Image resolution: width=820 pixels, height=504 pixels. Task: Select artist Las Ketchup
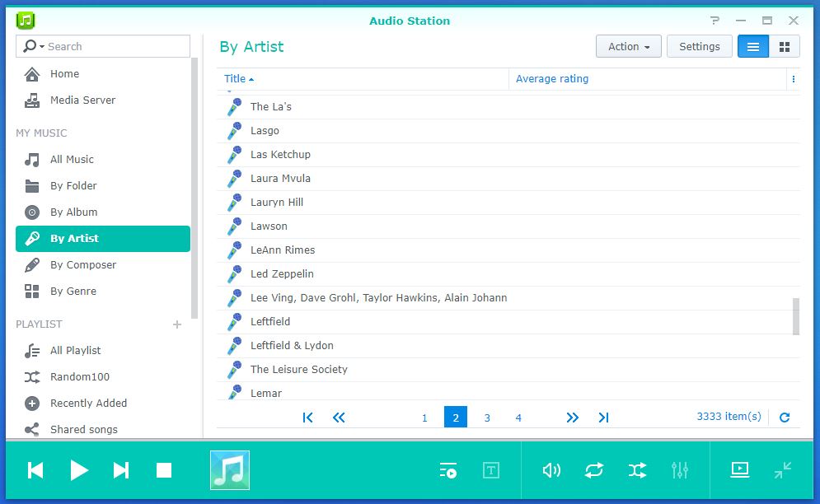pos(508,155)
